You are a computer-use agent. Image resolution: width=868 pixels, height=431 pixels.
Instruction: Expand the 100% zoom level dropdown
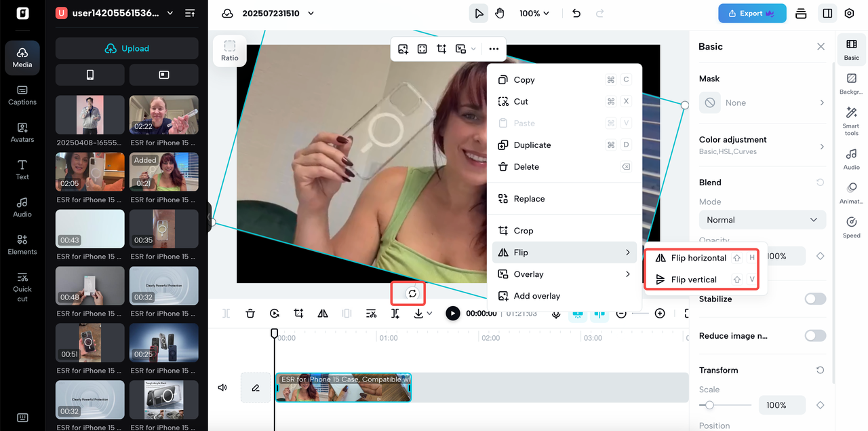click(534, 13)
